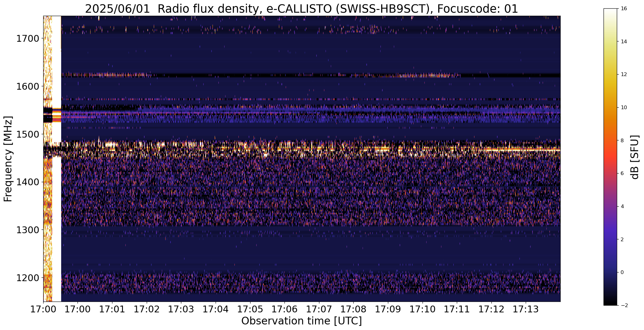Click the "dB [SFU]" colorbar label
This screenshot has width=644, height=330.
[x=635, y=157]
